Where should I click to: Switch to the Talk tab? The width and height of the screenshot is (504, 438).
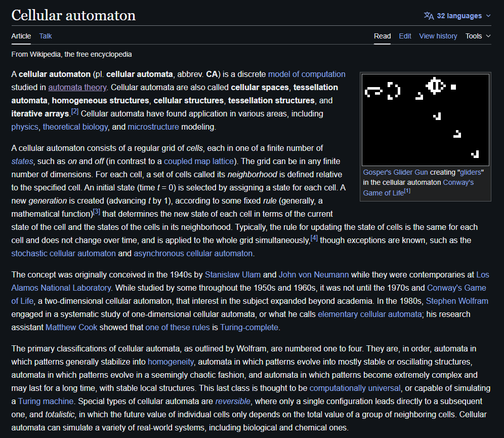point(45,36)
